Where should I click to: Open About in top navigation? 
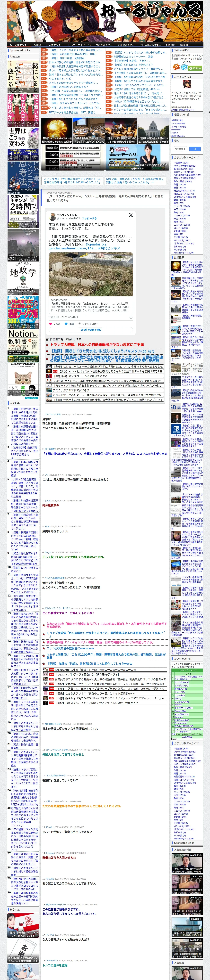37,45
